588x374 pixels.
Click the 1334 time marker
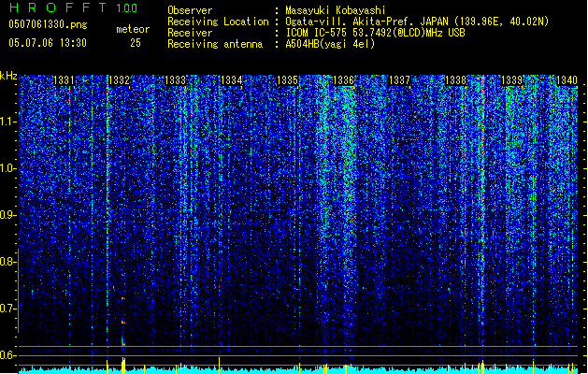[x=232, y=80]
